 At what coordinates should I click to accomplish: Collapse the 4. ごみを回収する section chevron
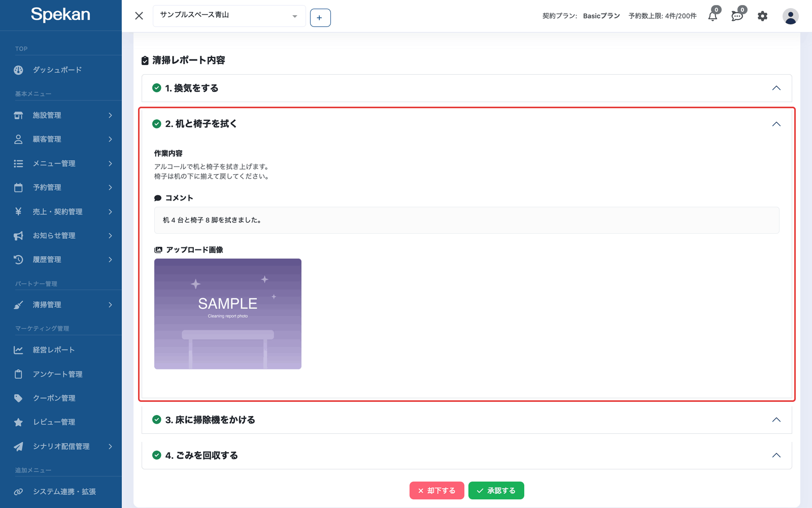pos(776,455)
